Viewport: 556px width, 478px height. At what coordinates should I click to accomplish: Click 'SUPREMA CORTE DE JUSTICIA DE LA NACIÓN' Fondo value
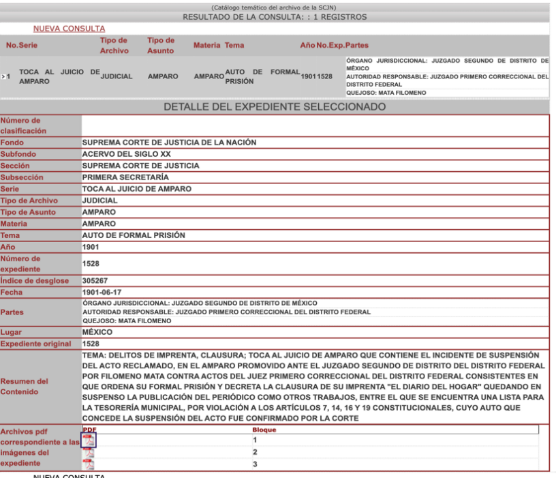click(169, 143)
